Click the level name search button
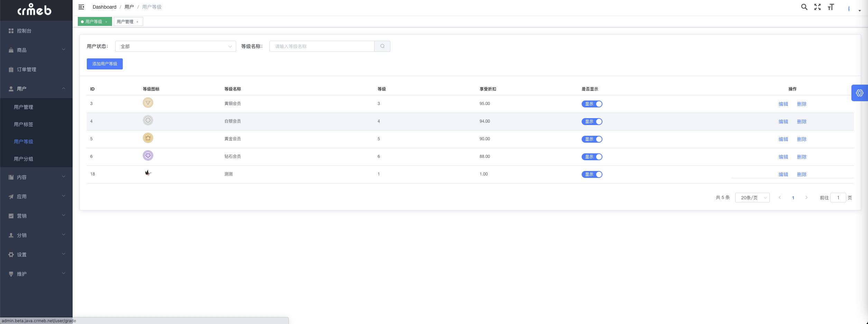Screen dimensions: 868x324 click(x=382, y=46)
